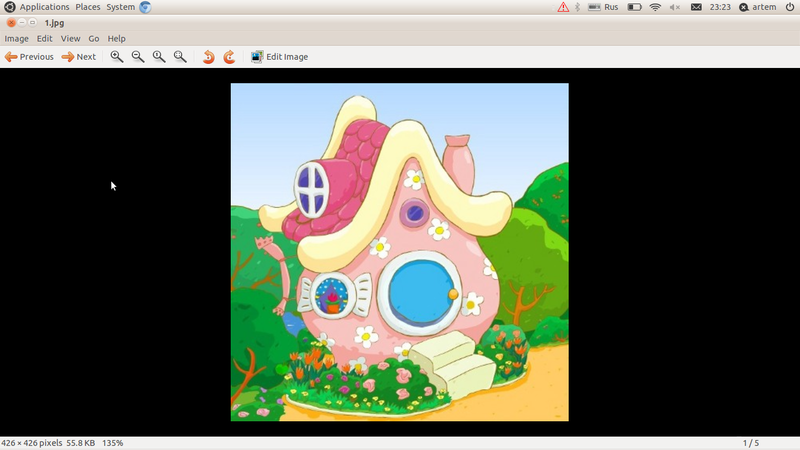
Task: Click the 1 / 5 image counter
Action: pyautogui.click(x=751, y=443)
